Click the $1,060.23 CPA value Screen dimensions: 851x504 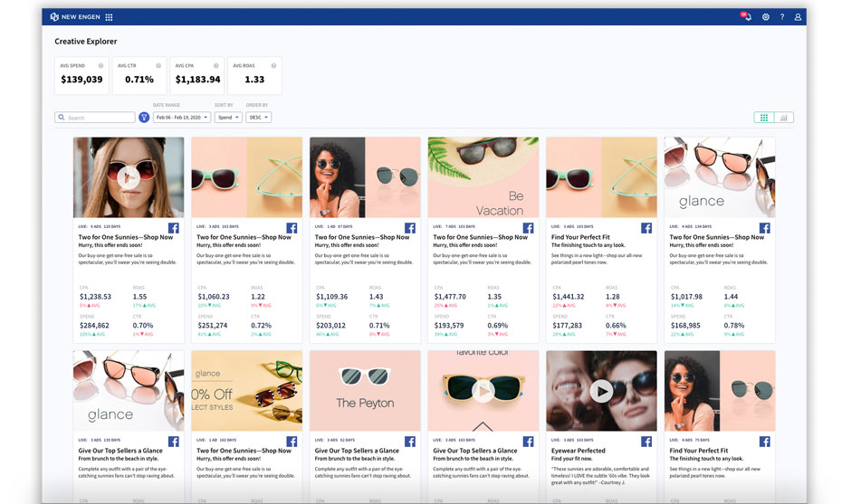(214, 297)
